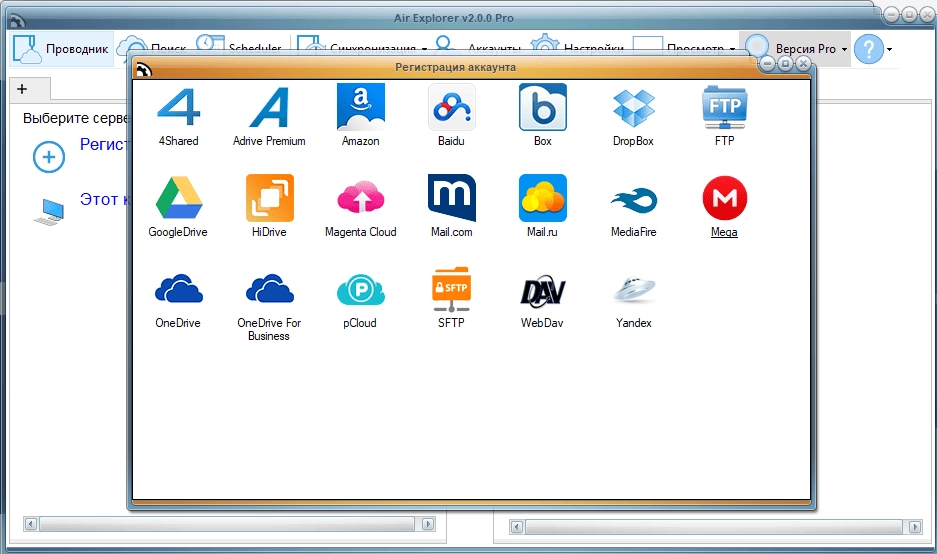
Task: Choose the HiDrive service
Action: [x=270, y=198]
